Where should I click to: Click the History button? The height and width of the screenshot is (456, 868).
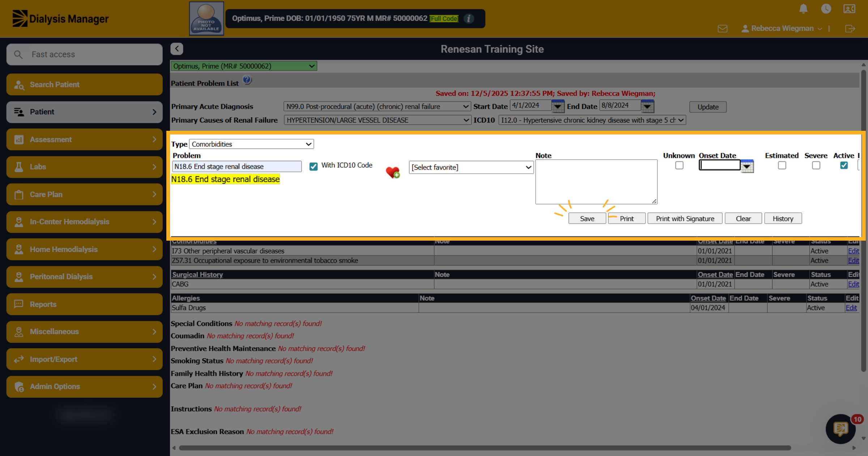coord(783,219)
